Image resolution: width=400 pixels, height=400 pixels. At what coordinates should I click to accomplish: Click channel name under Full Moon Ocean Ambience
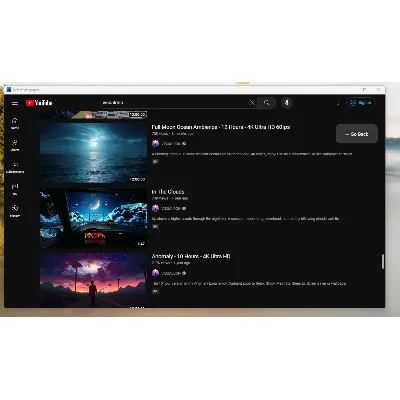tap(171, 144)
